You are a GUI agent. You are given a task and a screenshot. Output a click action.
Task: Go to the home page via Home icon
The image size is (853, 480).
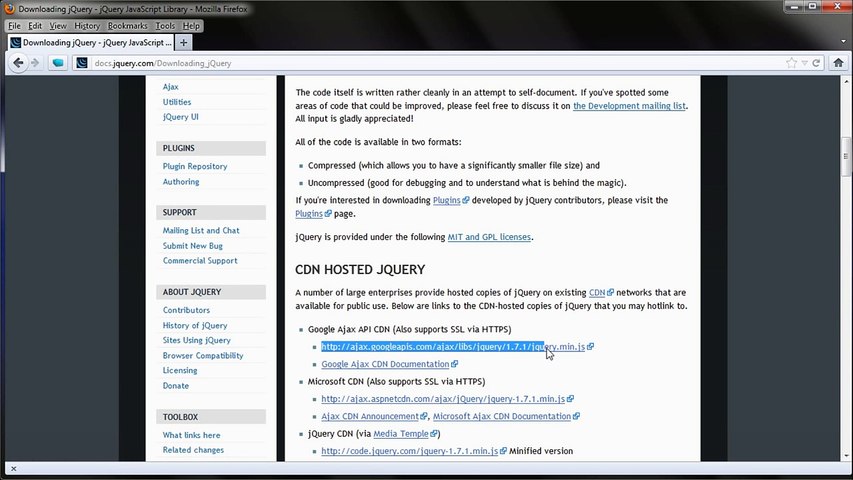point(838,63)
